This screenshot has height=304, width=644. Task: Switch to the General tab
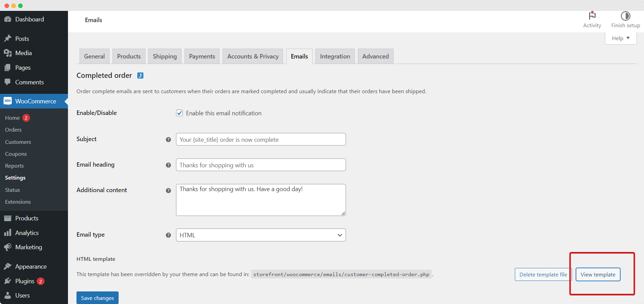[x=94, y=56]
